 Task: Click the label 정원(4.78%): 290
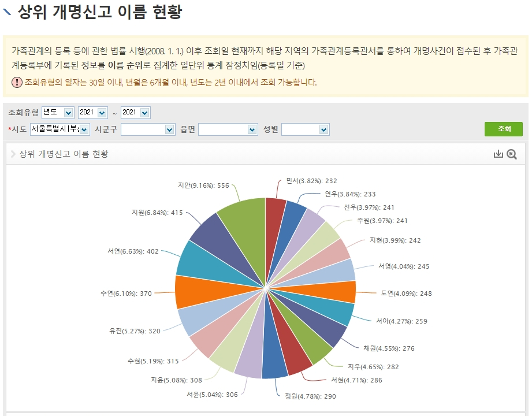click(310, 396)
